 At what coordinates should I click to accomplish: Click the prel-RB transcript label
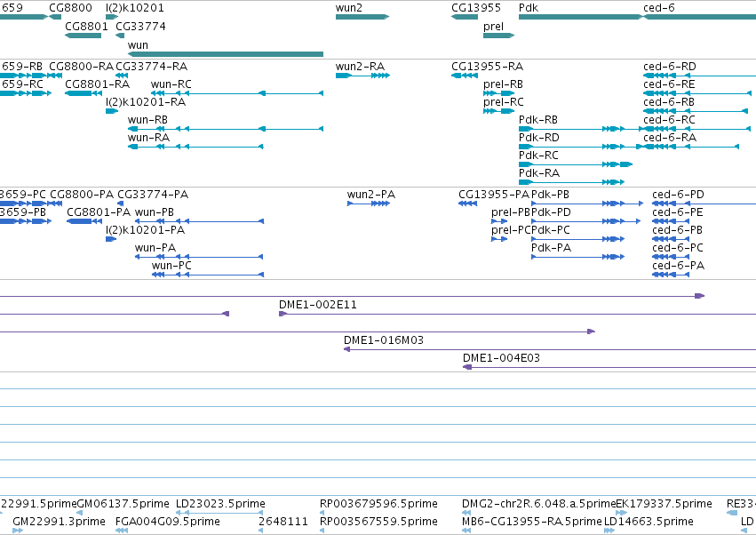[x=503, y=84]
